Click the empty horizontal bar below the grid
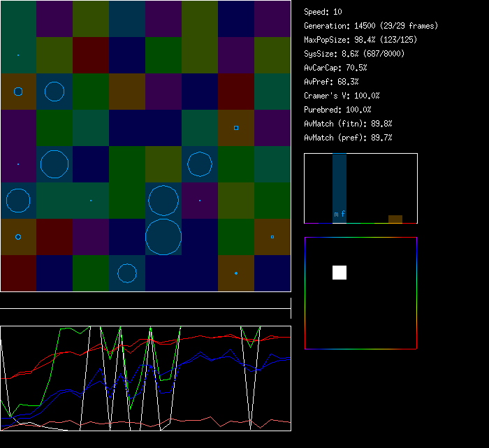This screenshot has width=489, height=448. 145,302
